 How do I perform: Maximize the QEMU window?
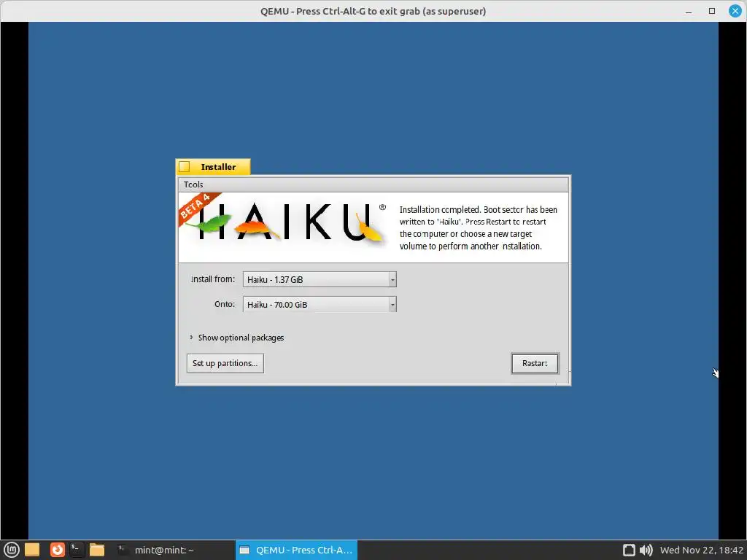coord(712,11)
